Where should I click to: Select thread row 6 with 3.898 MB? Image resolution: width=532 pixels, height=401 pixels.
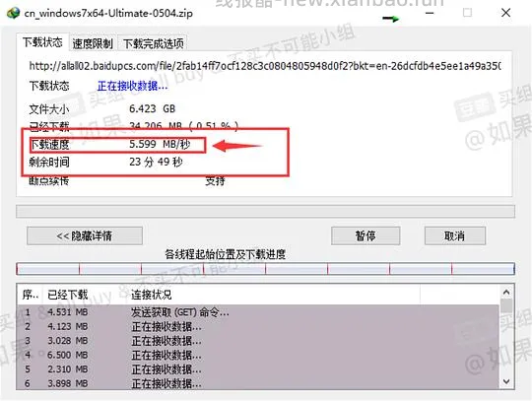click(258, 383)
